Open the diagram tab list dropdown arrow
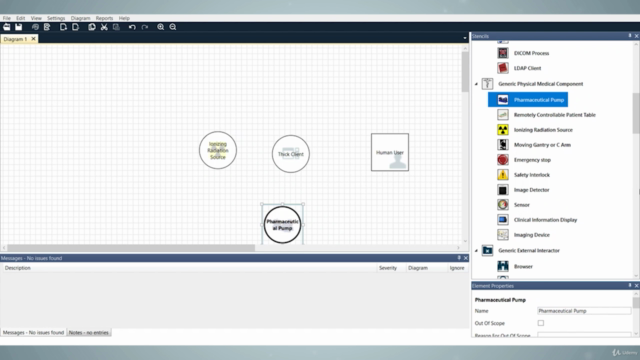 pyautogui.click(x=465, y=38)
